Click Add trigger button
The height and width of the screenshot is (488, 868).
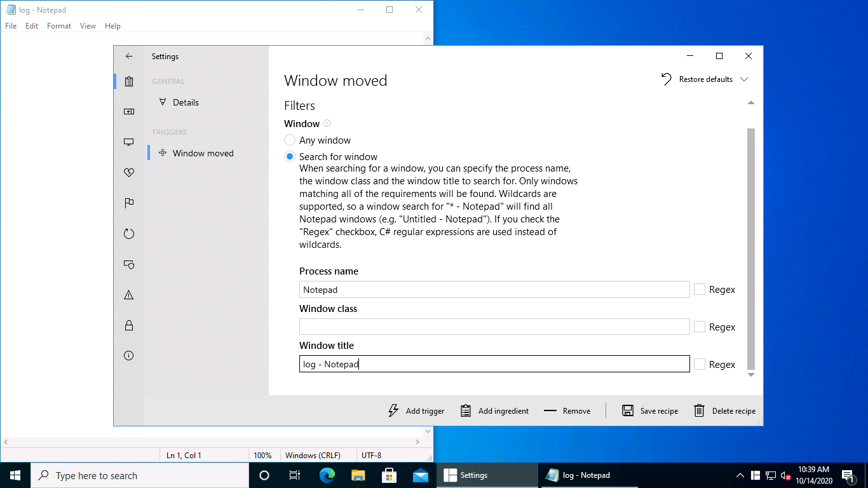(x=416, y=411)
